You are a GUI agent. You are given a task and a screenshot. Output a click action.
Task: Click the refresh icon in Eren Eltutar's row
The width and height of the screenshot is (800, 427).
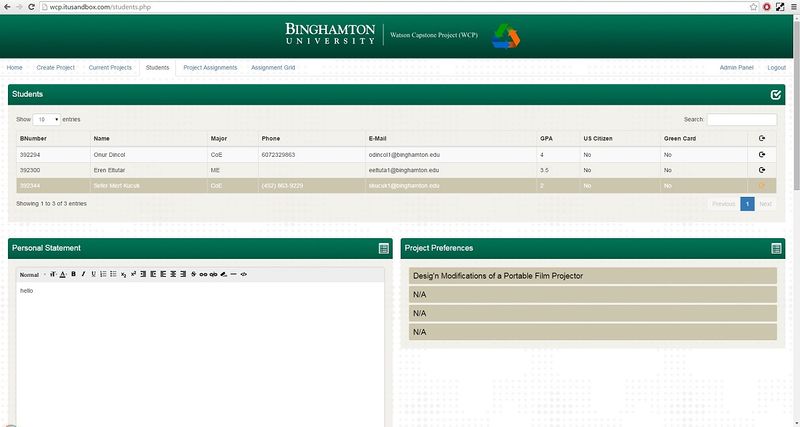click(762, 170)
